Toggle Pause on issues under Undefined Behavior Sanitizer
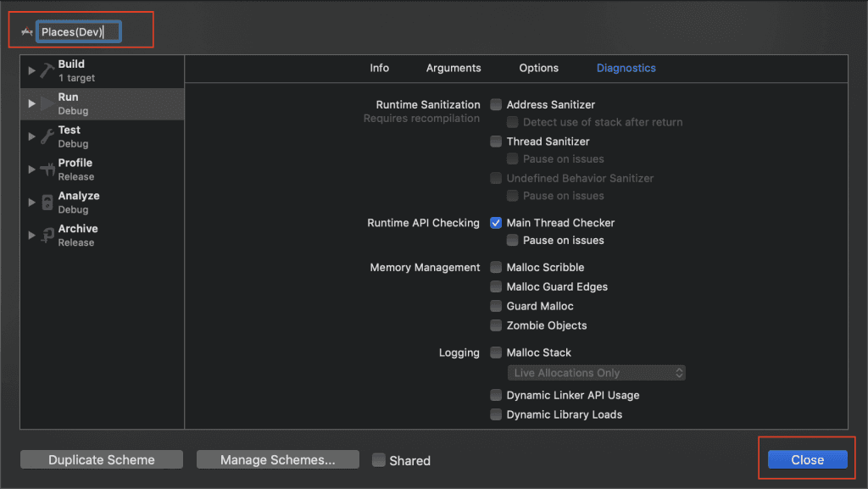 tap(513, 196)
